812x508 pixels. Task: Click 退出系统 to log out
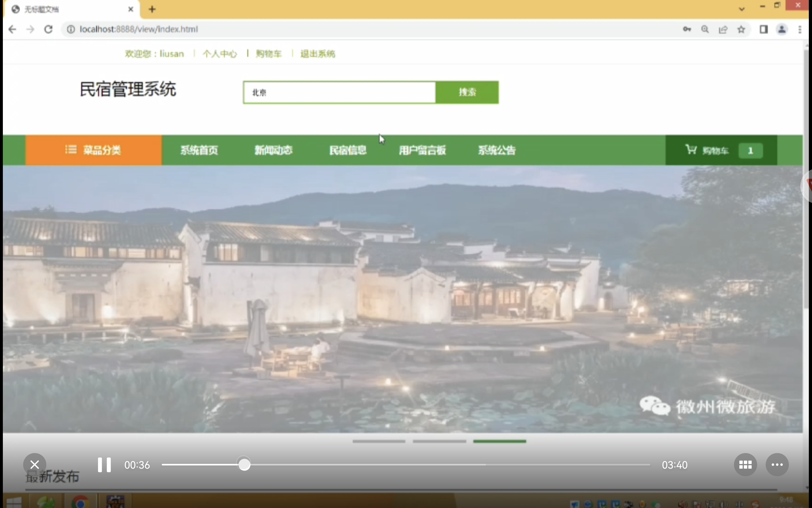pyautogui.click(x=318, y=54)
